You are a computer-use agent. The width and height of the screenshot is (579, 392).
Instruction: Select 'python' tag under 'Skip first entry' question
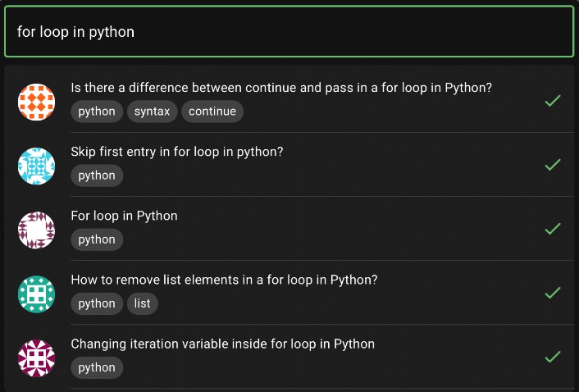[x=97, y=175]
